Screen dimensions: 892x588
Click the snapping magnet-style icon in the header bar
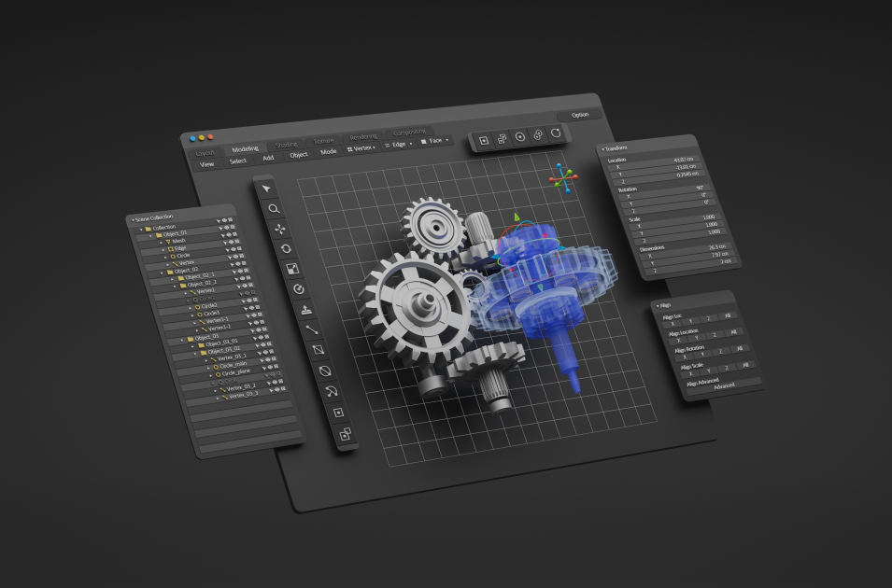537,135
